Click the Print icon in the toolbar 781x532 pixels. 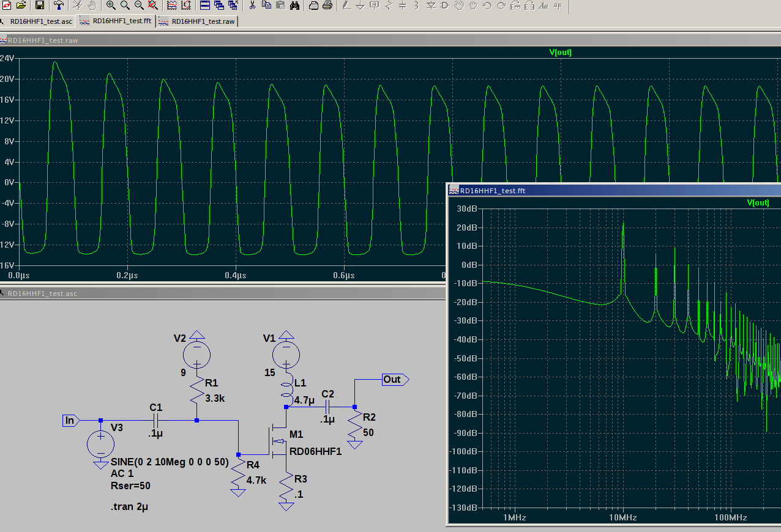click(x=327, y=6)
